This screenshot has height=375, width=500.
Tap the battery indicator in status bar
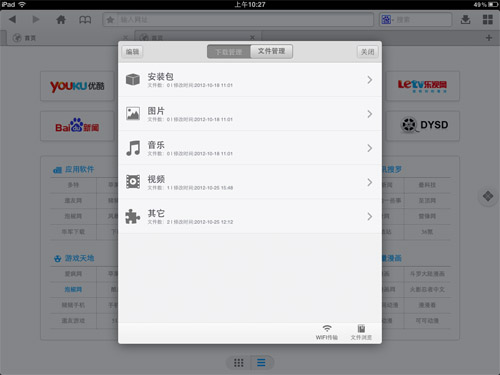coord(493,4)
